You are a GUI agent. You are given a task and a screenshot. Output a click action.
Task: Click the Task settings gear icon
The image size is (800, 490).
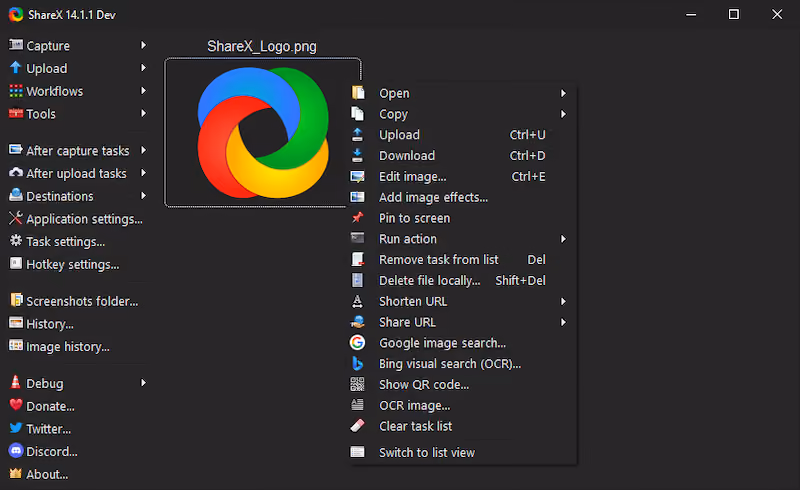(x=16, y=241)
